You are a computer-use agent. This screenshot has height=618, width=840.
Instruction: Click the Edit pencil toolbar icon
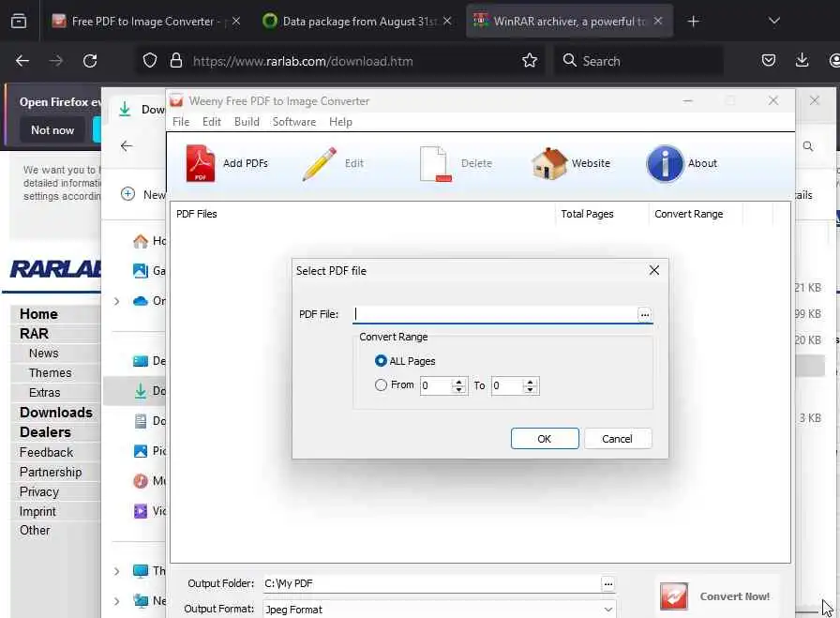(x=320, y=163)
